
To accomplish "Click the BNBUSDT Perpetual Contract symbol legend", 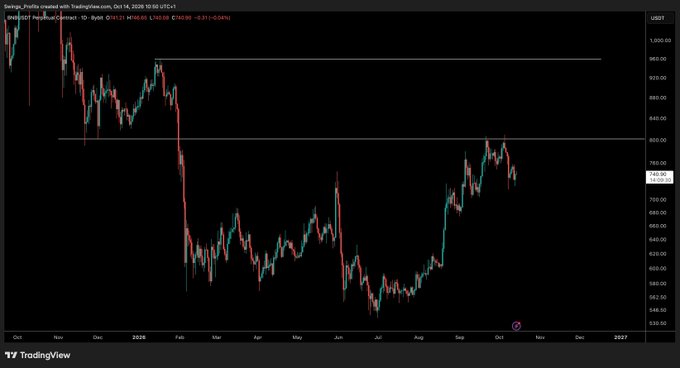I will pyautogui.click(x=55, y=18).
